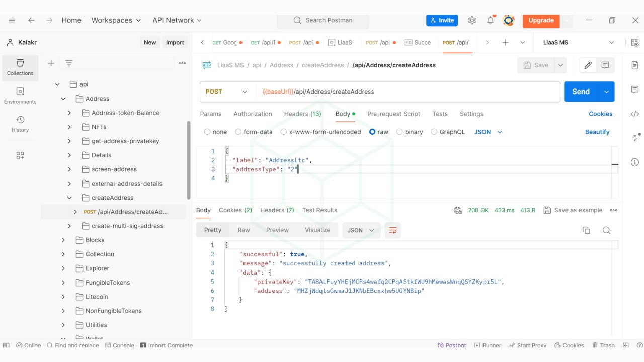
Task: Open Postman settings gear
Action: click(x=472, y=20)
